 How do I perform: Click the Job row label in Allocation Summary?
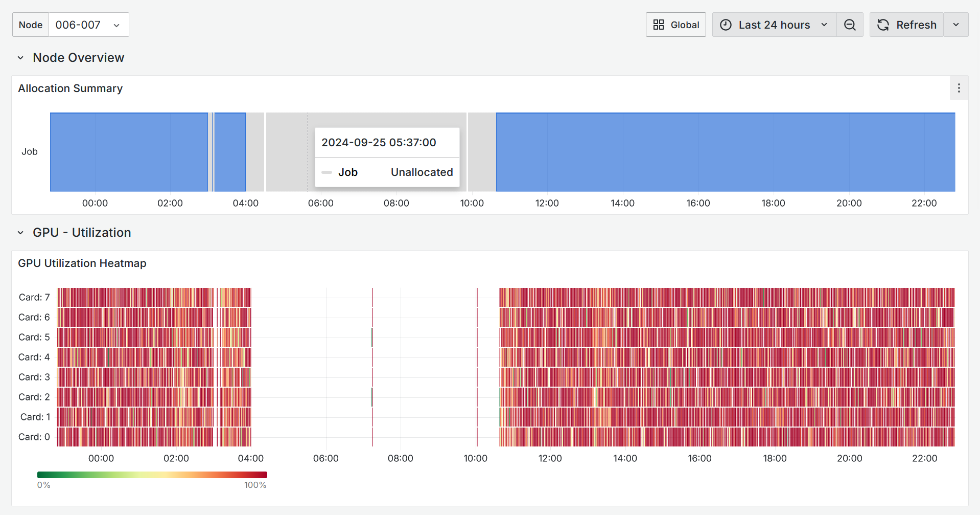pos(30,151)
